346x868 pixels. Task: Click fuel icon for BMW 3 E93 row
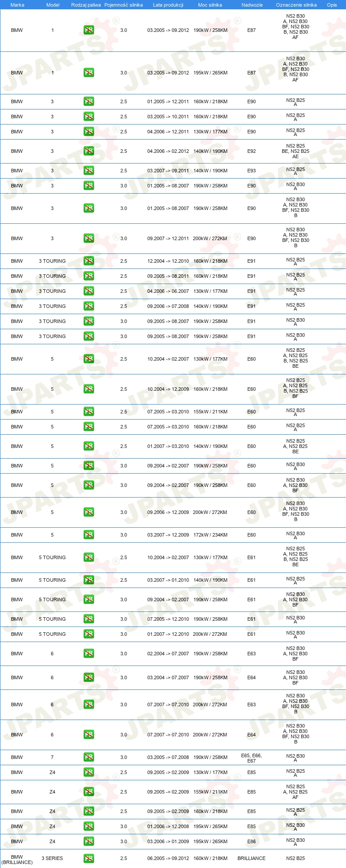(88, 171)
